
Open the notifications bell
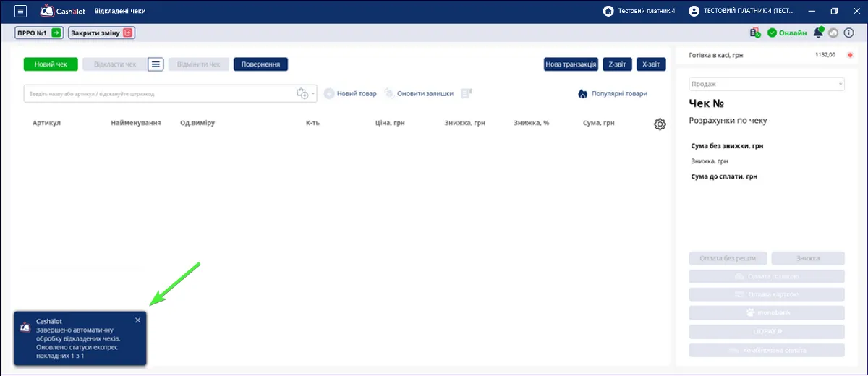(818, 33)
